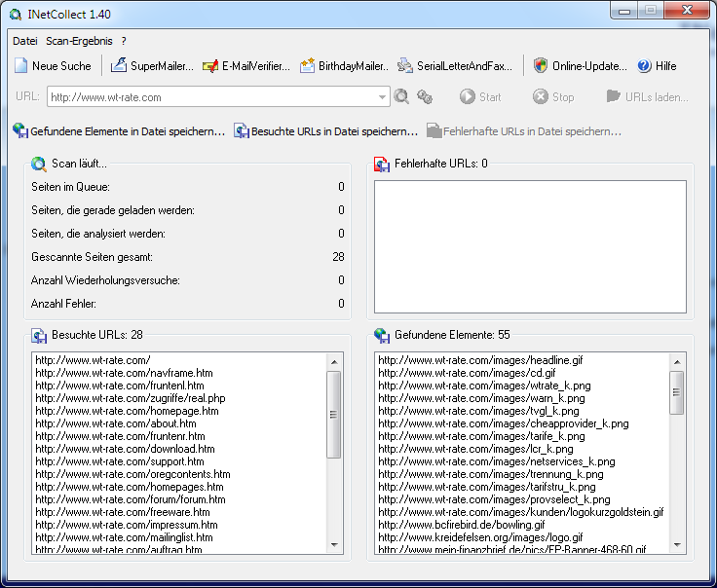Click the magnifier icon beside URL field
The image size is (717, 588).
(401, 96)
